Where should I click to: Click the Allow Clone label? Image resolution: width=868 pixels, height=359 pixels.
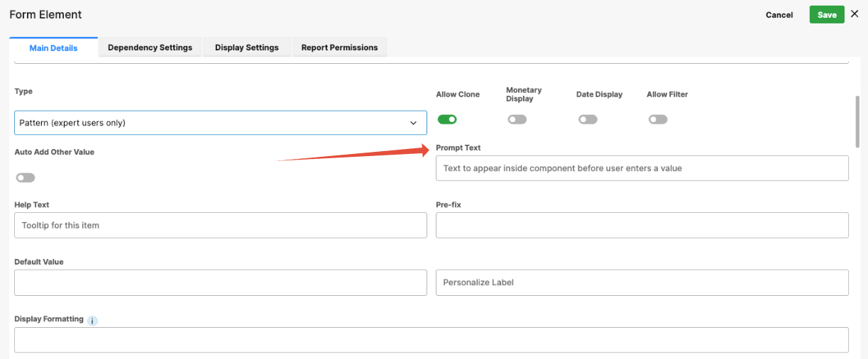tap(458, 94)
